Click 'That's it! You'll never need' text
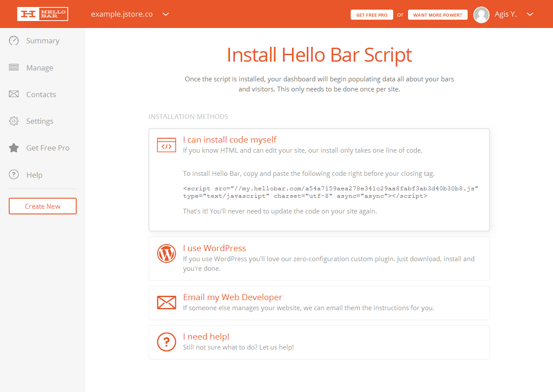553x392 pixels. coord(280,211)
